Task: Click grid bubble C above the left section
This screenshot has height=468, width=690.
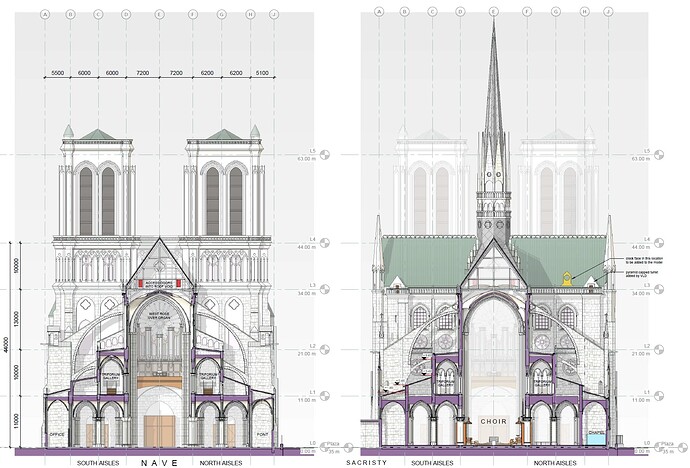Action: (x=98, y=15)
